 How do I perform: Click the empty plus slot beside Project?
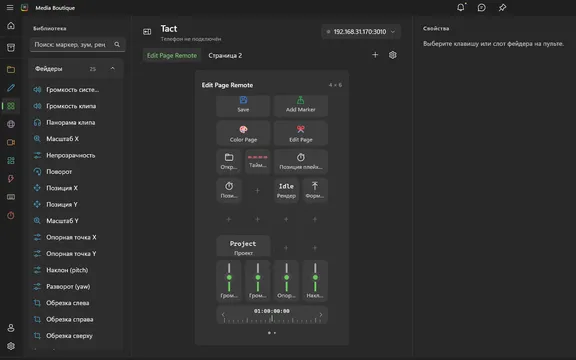coord(286,248)
